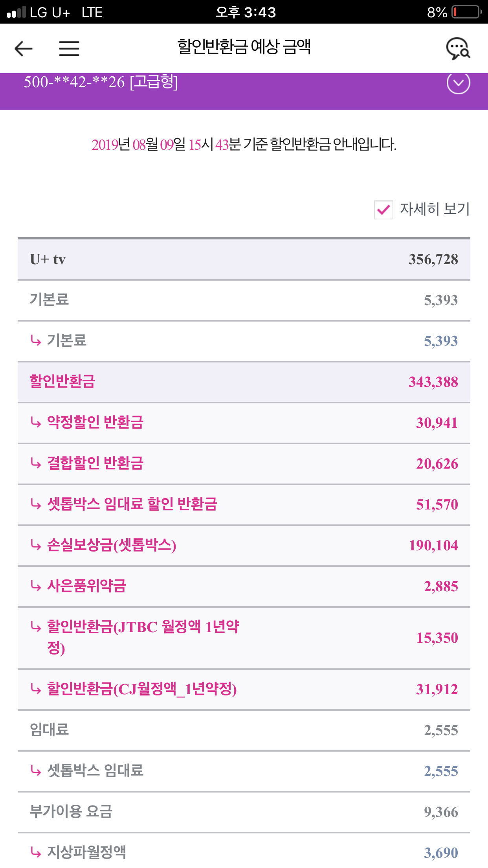Select the 약정할인 반환금 row

tap(244, 423)
